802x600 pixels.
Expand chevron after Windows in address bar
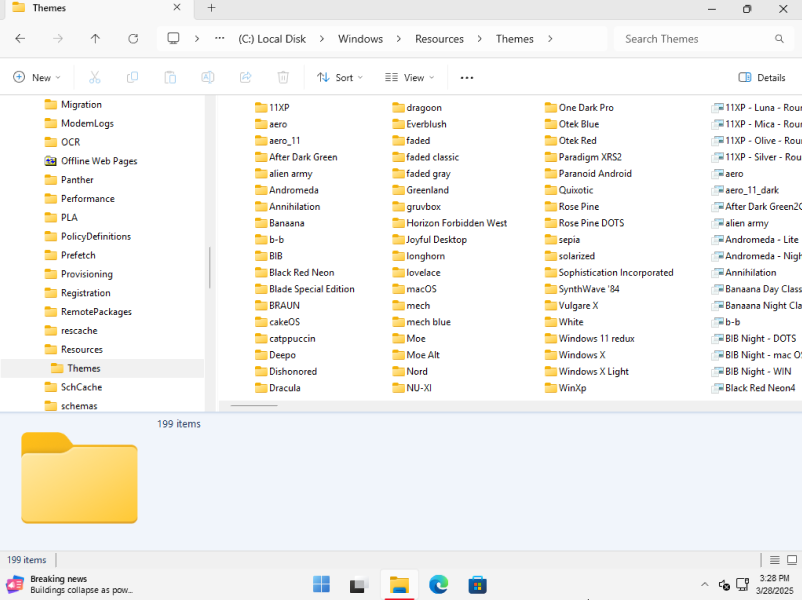pyautogui.click(x=398, y=39)
